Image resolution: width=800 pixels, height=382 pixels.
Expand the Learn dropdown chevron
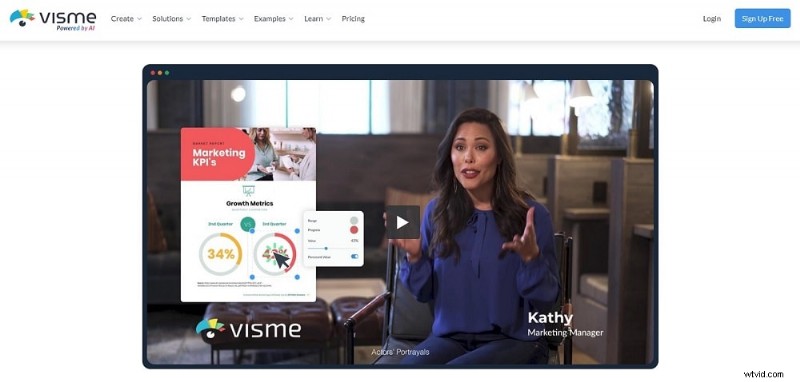(329, 19)
